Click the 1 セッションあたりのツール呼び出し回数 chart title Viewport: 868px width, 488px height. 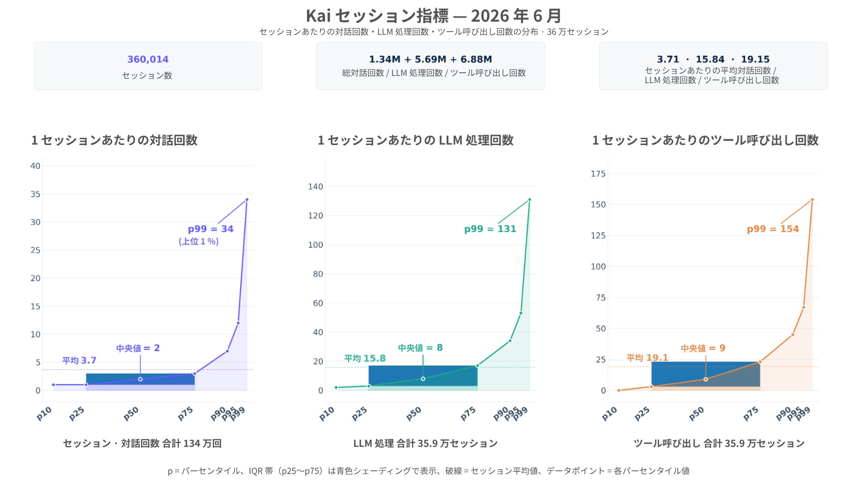click(705, 140)
